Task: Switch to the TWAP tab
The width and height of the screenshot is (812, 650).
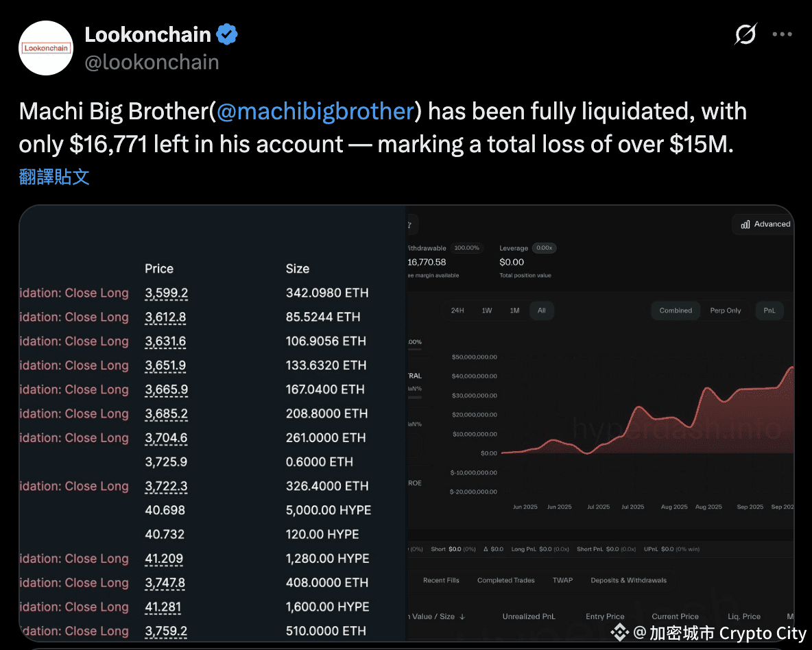Action: coord(562,580)
